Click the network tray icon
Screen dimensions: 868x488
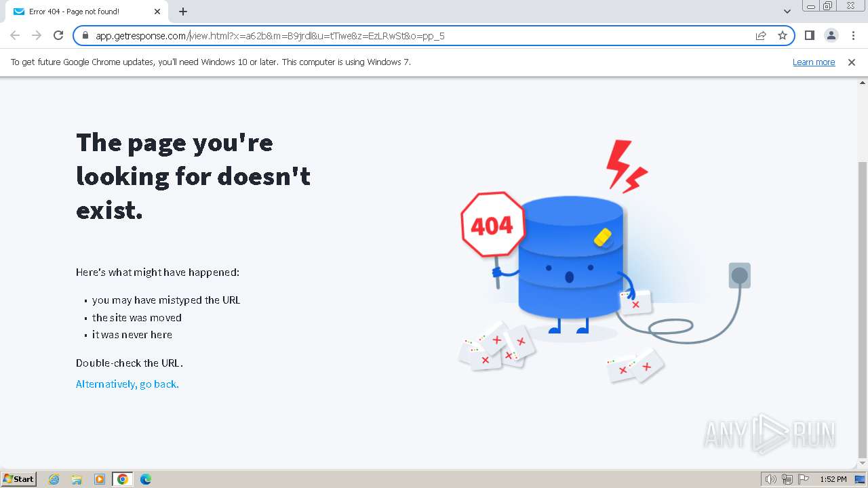click(x=787, y=479)
